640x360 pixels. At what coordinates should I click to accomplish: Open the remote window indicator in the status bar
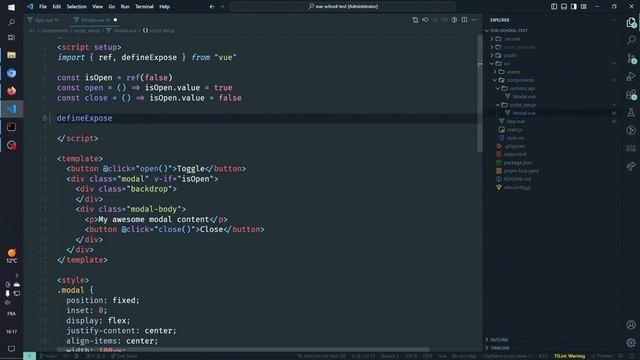(29, 356)
